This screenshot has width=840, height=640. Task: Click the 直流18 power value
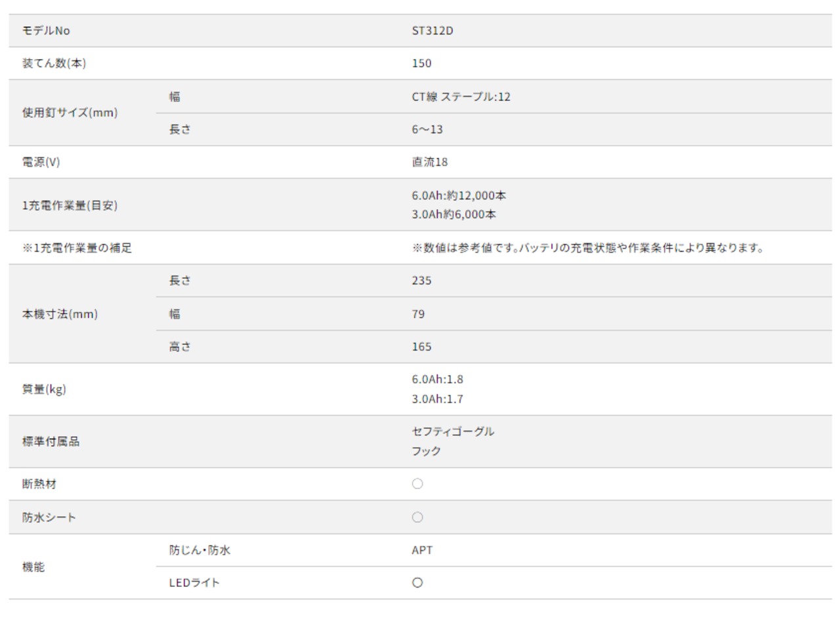click(x=430, y=162)
